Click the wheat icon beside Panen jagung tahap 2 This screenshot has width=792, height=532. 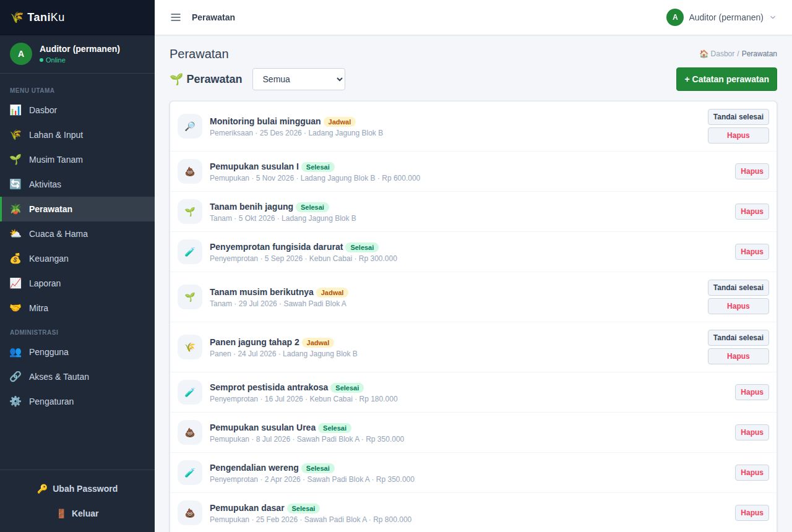[x=190, y=347]
